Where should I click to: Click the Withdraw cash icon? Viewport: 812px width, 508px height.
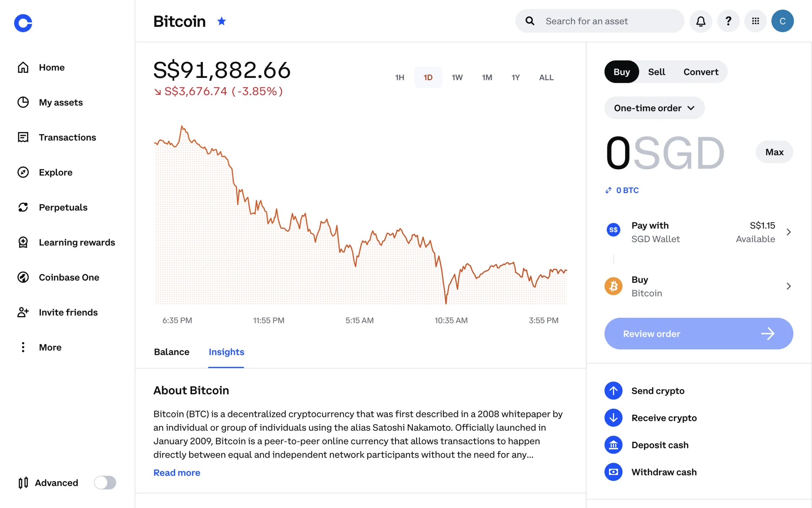613,472
